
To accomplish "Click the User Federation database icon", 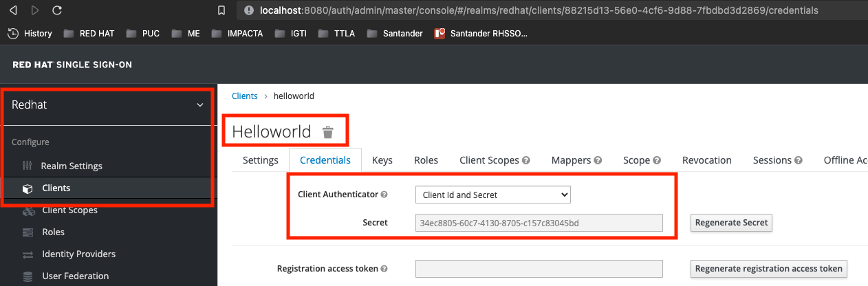I will tap(28, 276).
